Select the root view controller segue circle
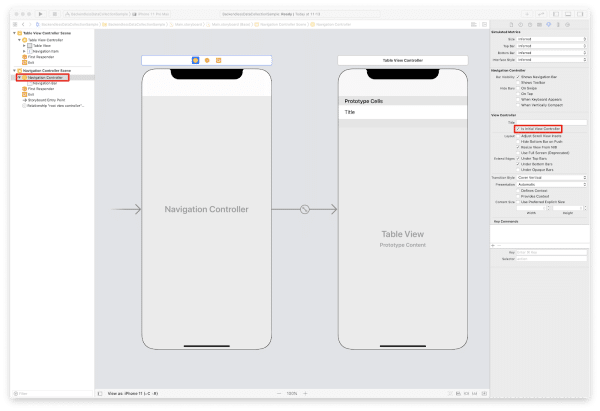Viewport: 600px width, 411px height. (305, 209)
